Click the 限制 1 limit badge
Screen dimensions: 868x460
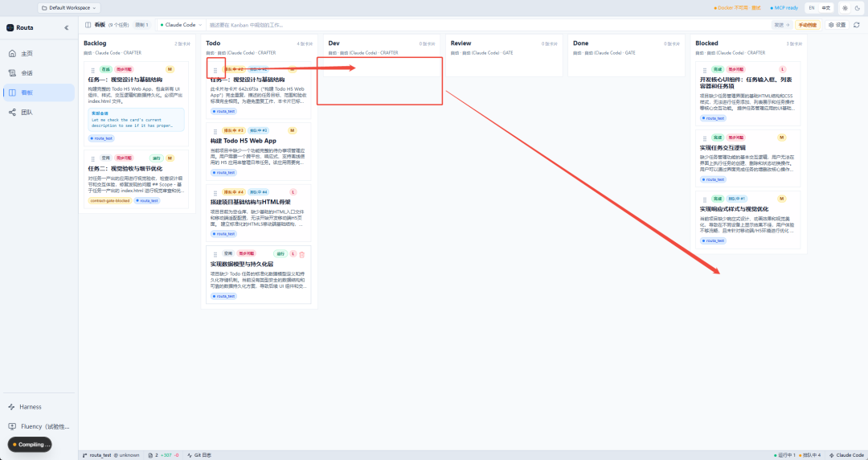tap(141, 25)
